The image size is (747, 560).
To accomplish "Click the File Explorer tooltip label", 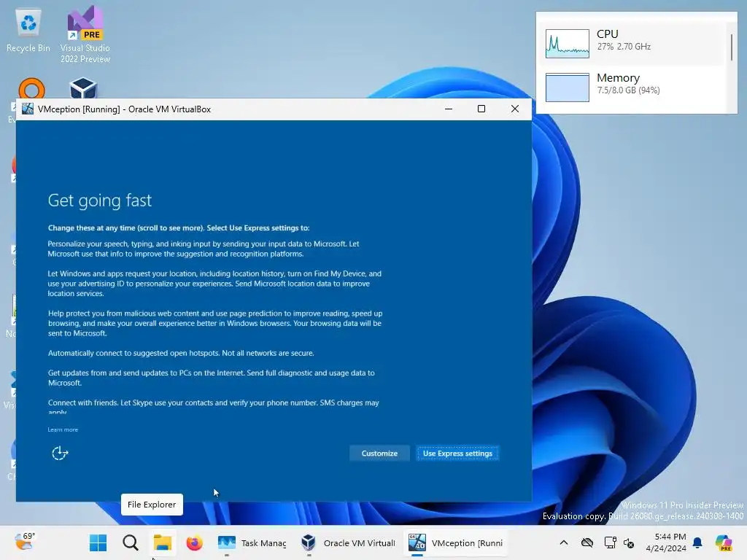I will [152, 505].
